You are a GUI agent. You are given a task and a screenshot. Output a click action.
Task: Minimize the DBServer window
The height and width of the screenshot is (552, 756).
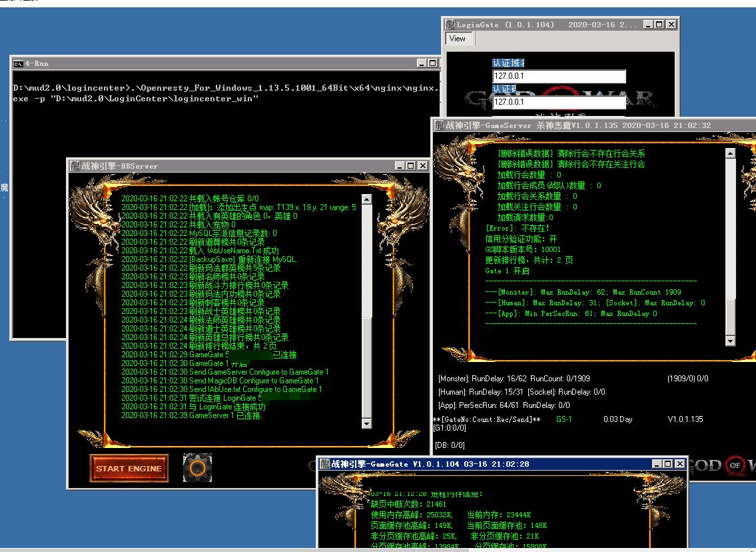pos(397,166)
